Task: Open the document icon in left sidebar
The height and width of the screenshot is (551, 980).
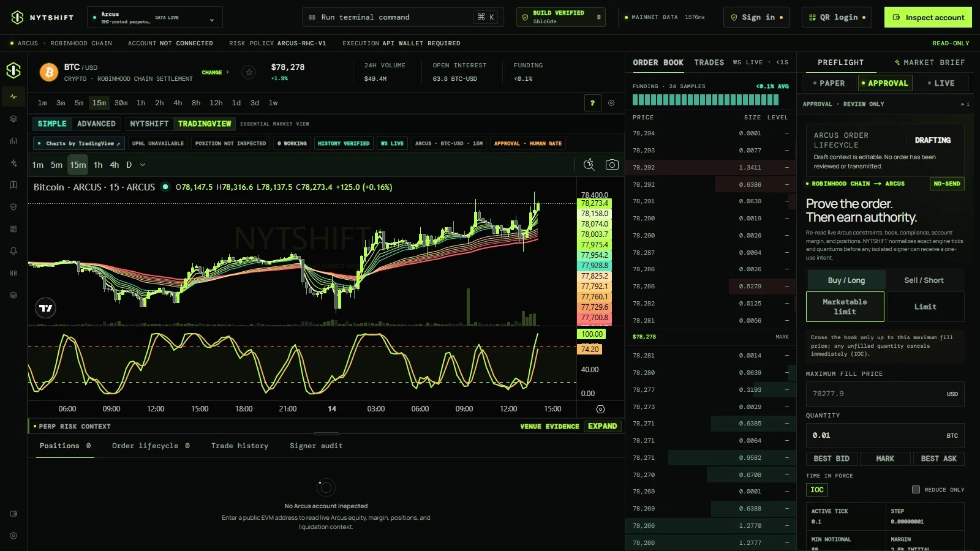Action: tap(13, 229)
